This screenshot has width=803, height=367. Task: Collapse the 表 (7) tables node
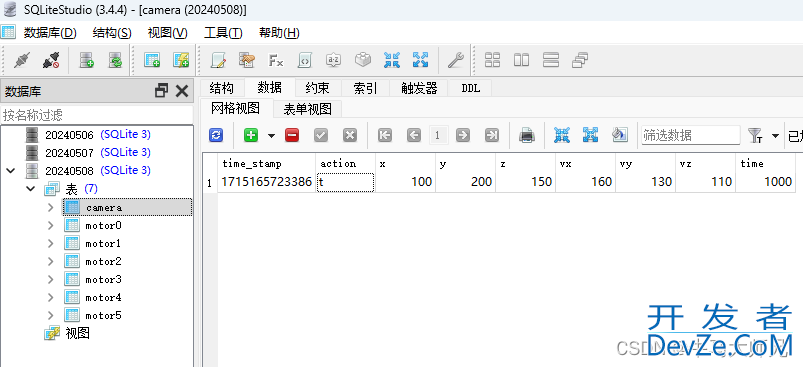[x=31, y=189]
